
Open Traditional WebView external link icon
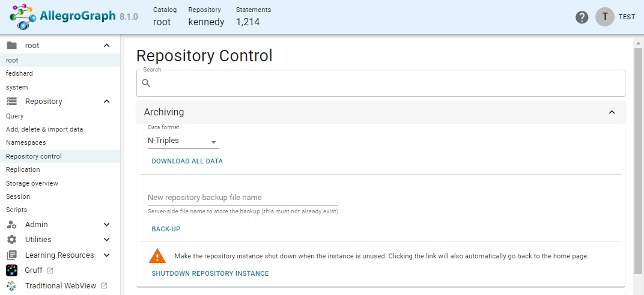tap(104, 286)
